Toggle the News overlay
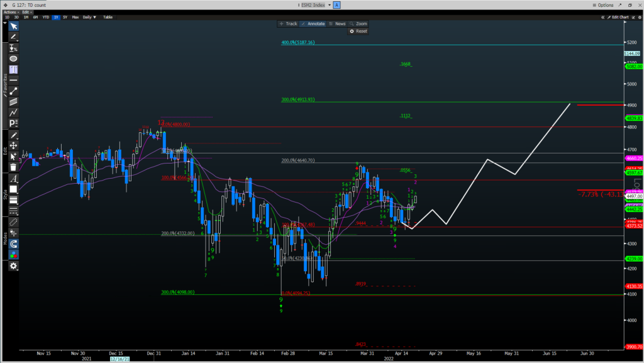 coord(338,24)
